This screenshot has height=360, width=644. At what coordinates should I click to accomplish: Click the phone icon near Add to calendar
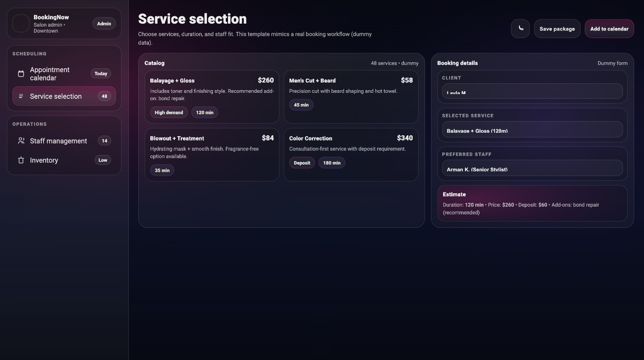coord(520,28)
